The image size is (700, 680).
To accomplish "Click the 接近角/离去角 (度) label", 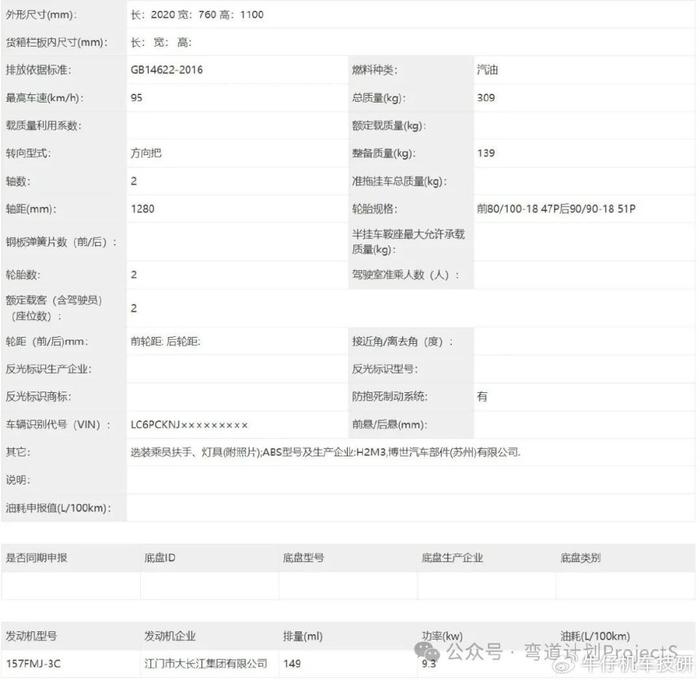I will pos(402,342).
